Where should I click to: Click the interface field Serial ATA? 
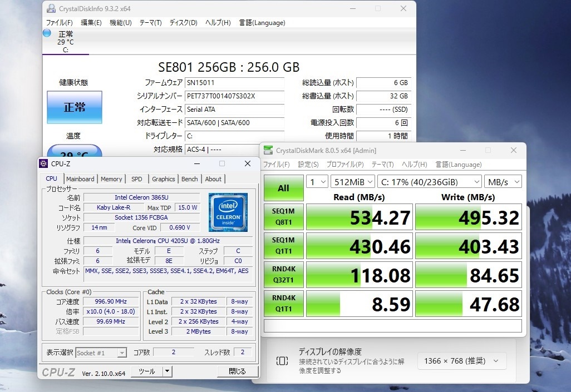pyautogui.click(x=234, y=109)
